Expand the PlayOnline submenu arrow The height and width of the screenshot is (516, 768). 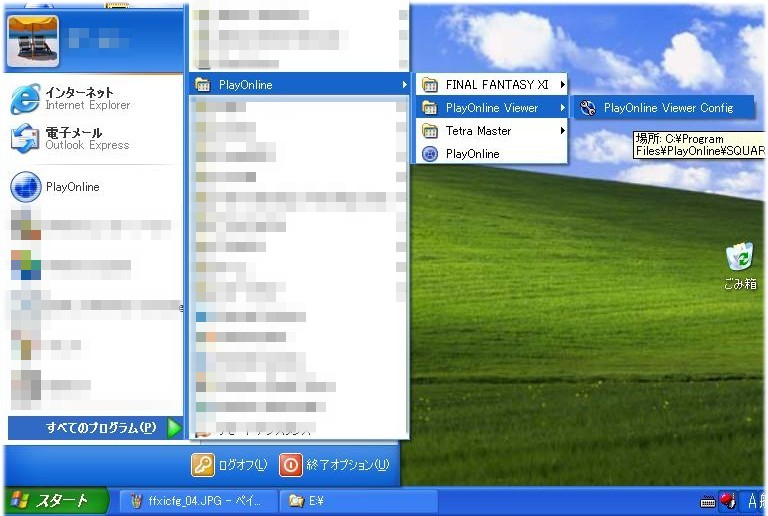pyautogui.click(x=404, y=85)
